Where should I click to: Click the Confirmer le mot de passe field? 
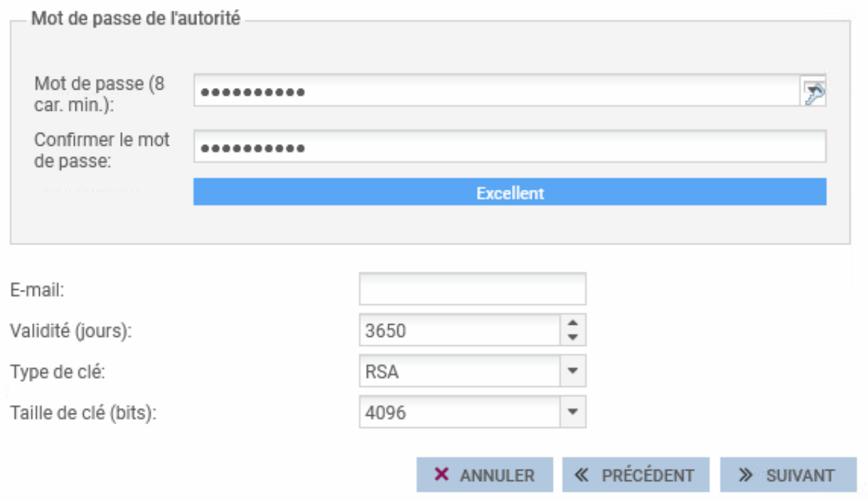click(509, 148)
